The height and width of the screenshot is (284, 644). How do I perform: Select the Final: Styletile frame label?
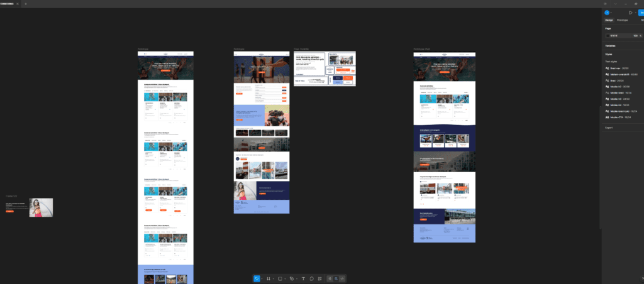pos(301,49)
